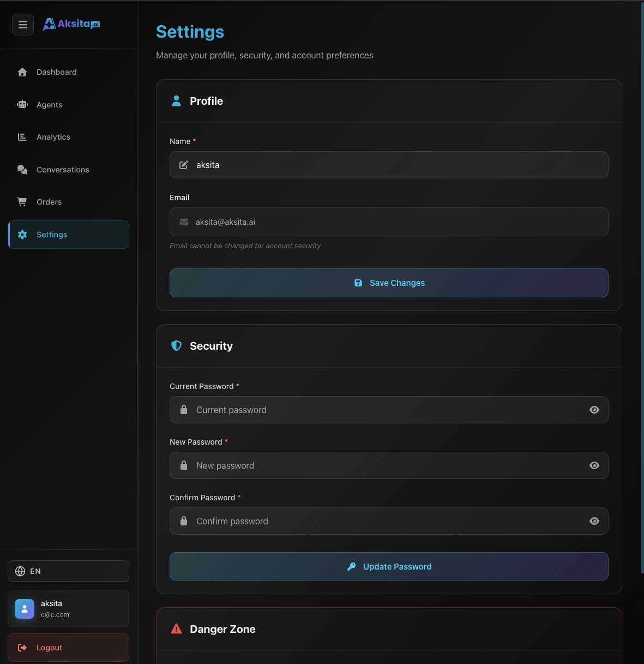This screenshot has width=644, height=664.
Task: Click the Name input containing aksita
Action: point(389,165)
